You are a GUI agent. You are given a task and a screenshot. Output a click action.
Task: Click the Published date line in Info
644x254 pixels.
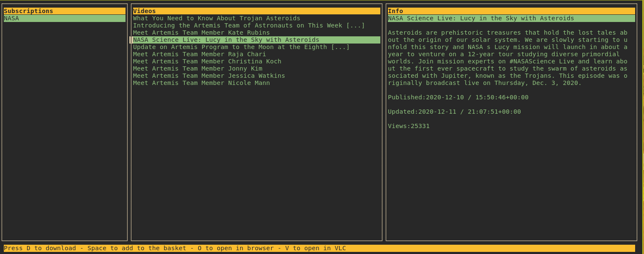click(x=458, y=98)
